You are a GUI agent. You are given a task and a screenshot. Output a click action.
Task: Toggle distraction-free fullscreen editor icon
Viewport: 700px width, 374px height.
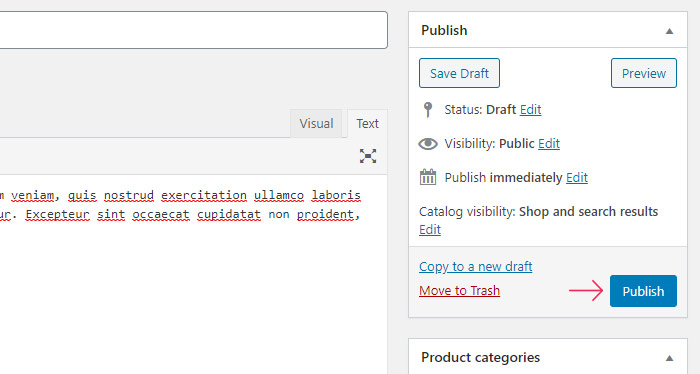pyautogui.click(x=368, y=156)
